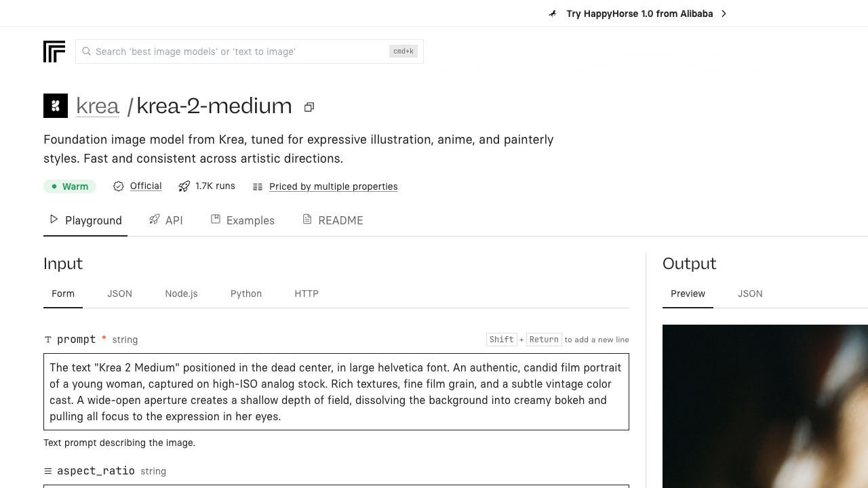
Task: Click the text-type icon beside prompt
Action: 48,340
